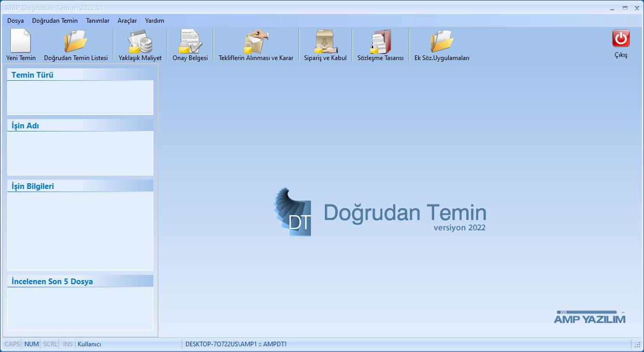Open the Yaklaşık Maliyet cost tool
This screenshot has height=352, width=644.
pos(140,46)
